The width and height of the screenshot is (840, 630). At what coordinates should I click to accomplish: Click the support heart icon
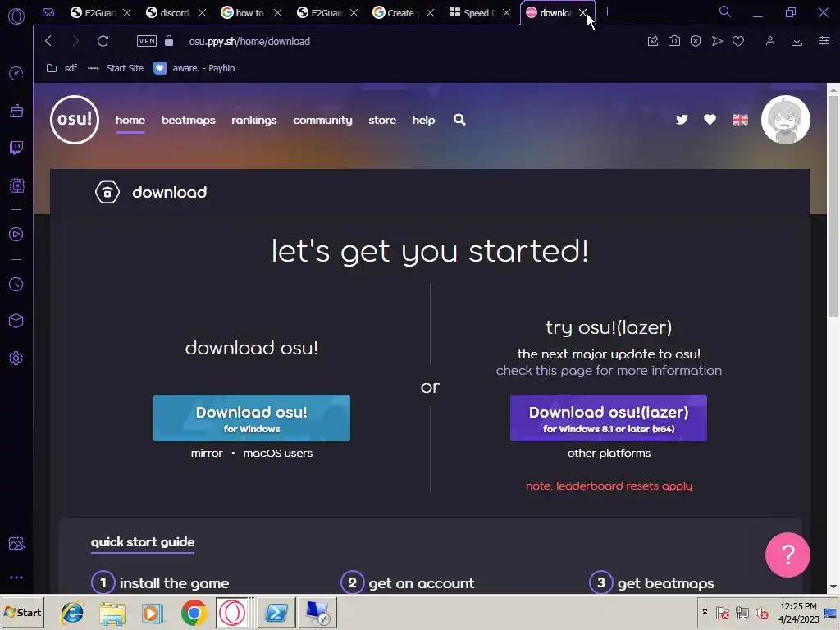(x=710, y=120)
